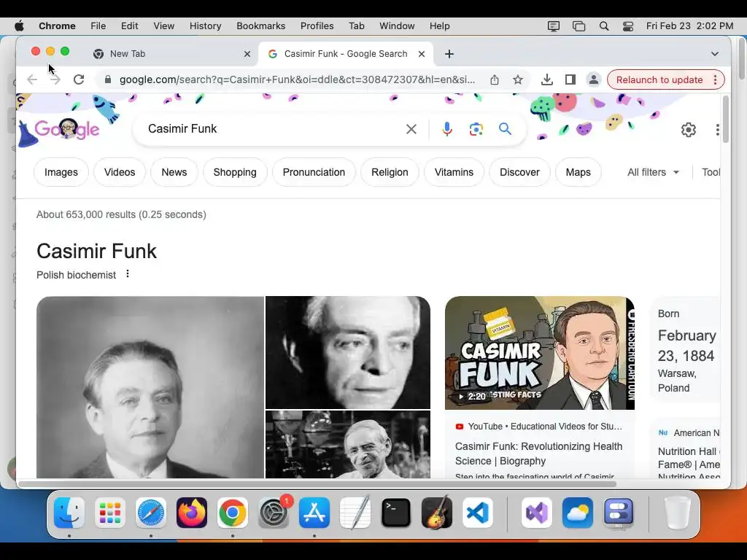The height and width of the screenshot is (560, 747).
Task: Open Google quick settings gear
Action: coord(689,130)
